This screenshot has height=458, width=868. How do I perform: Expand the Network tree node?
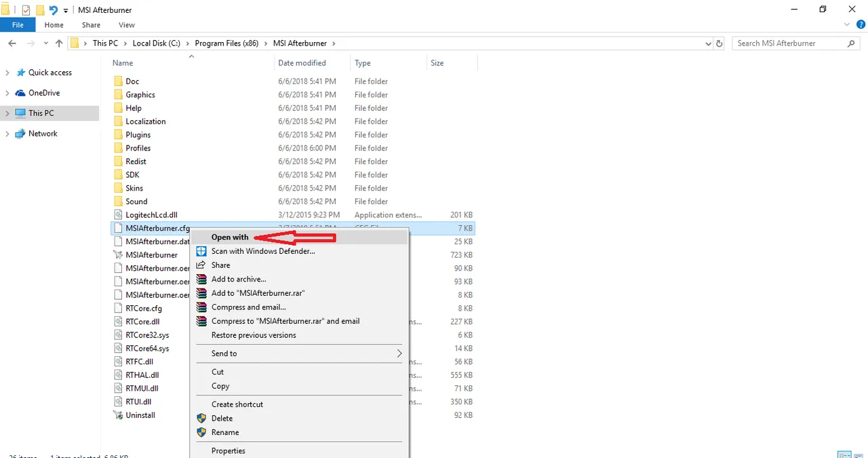[7, 134]
